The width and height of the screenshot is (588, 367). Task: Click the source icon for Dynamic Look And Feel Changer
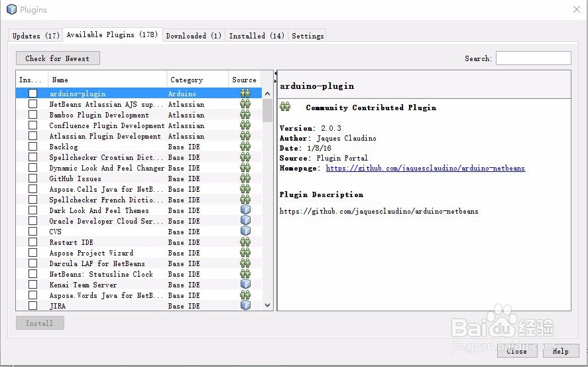click(245, 167)
